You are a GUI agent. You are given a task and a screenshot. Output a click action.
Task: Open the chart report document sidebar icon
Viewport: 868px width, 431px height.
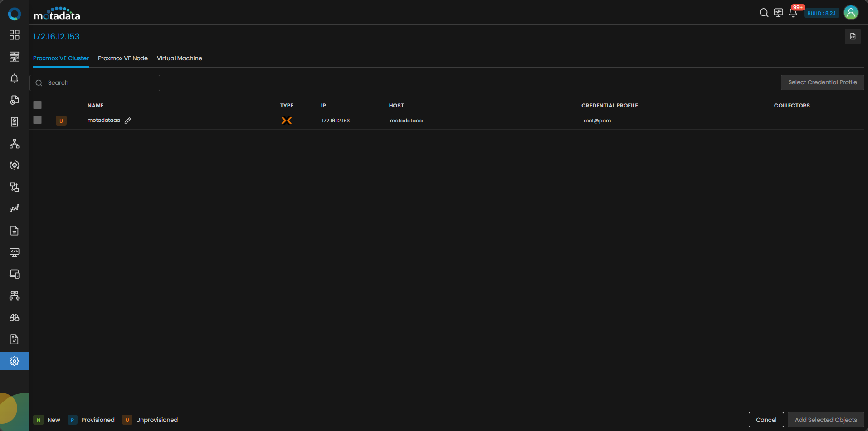click(x=15, y=122)
